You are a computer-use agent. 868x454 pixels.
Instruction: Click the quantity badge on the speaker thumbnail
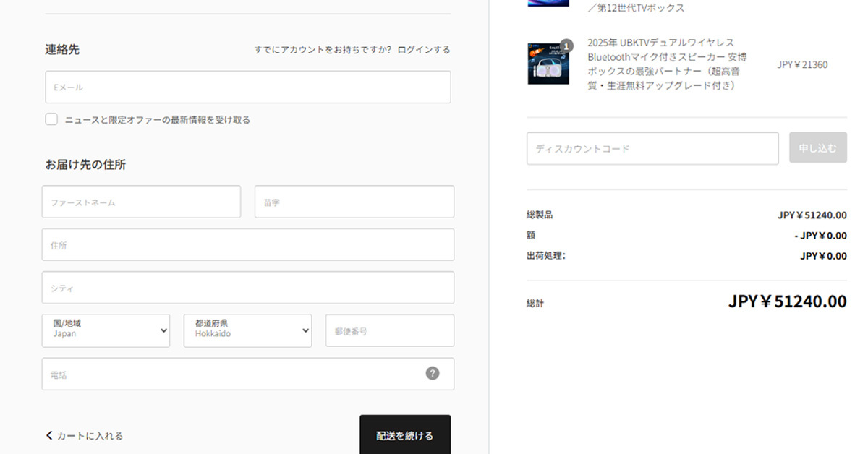tap(566, 46)
